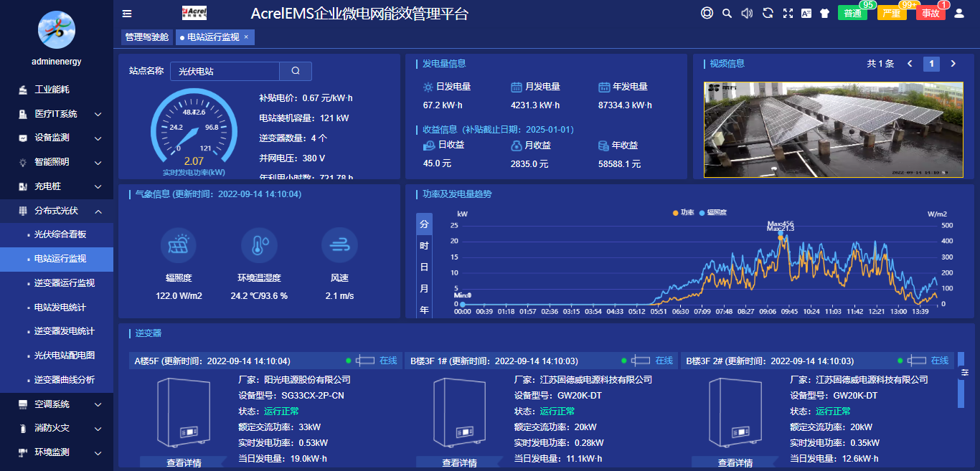The height and width of the screenshot is (471, 980).
Task: Enter fullscreen mode via the expand icon
Action: tap(788, 12)
